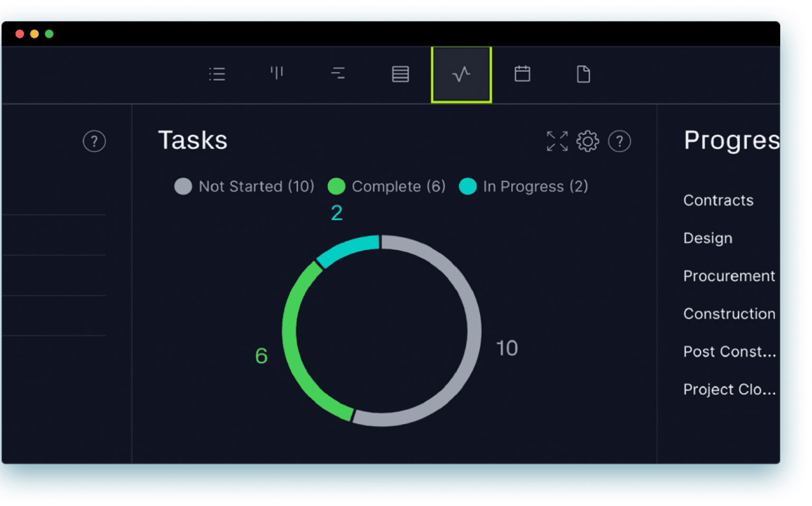Click the Construction progress link

pos(729,313)
